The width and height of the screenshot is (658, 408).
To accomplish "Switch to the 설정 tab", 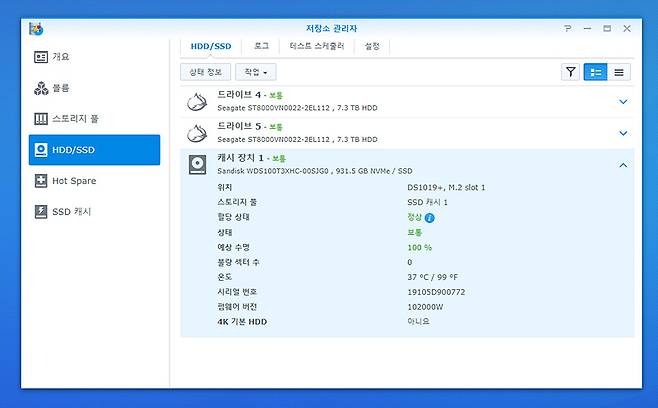I will (372, 46).
